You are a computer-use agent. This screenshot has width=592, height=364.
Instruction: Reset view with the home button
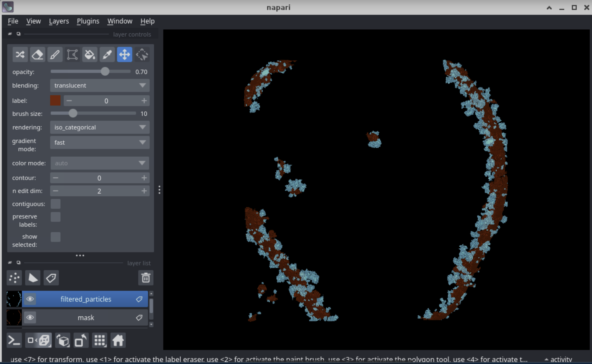pyautogui.click(x=118, y=340)
